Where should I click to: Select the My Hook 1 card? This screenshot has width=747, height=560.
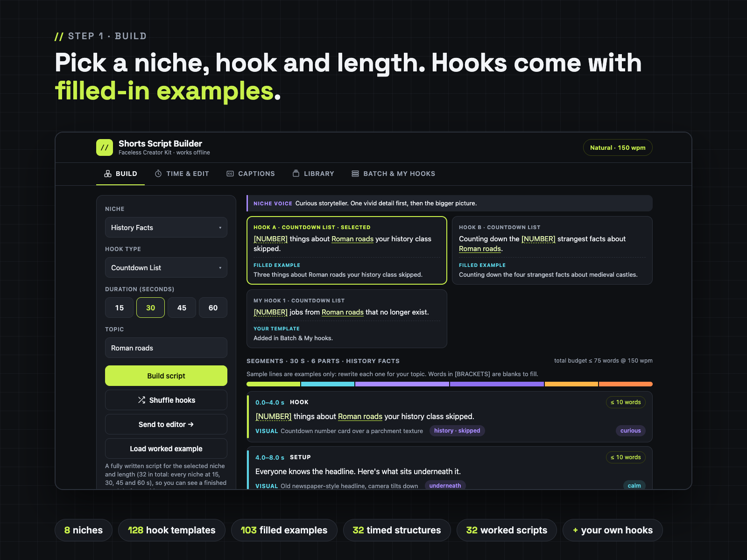coord(347,319)
